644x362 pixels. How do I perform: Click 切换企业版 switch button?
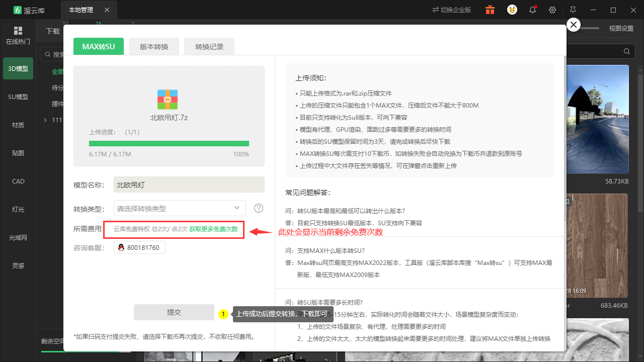[452, 10]
